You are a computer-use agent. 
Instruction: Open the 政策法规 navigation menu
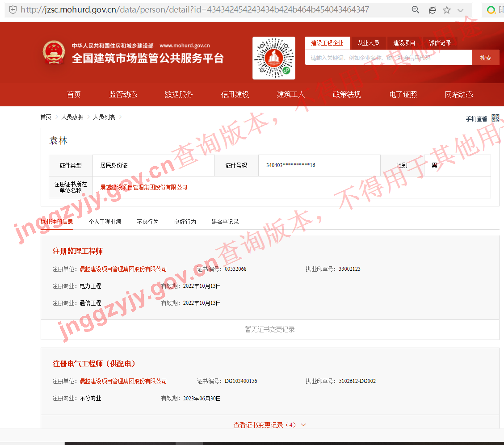tap(347, 94)
